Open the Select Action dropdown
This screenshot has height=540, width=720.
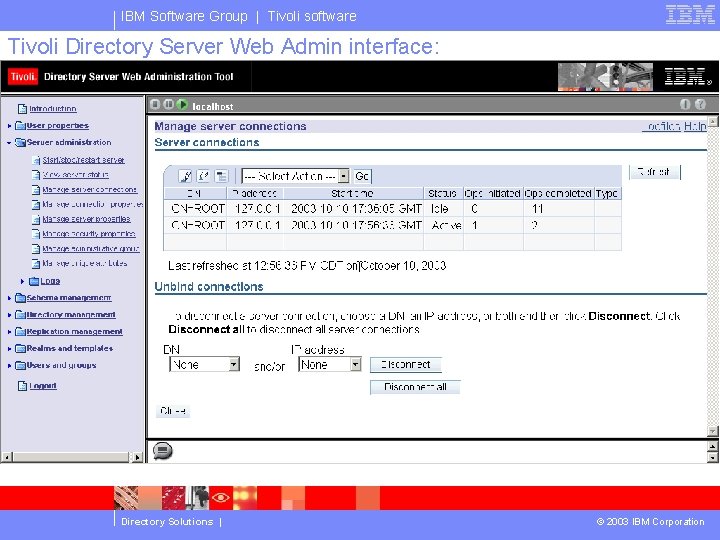[295, 176]
